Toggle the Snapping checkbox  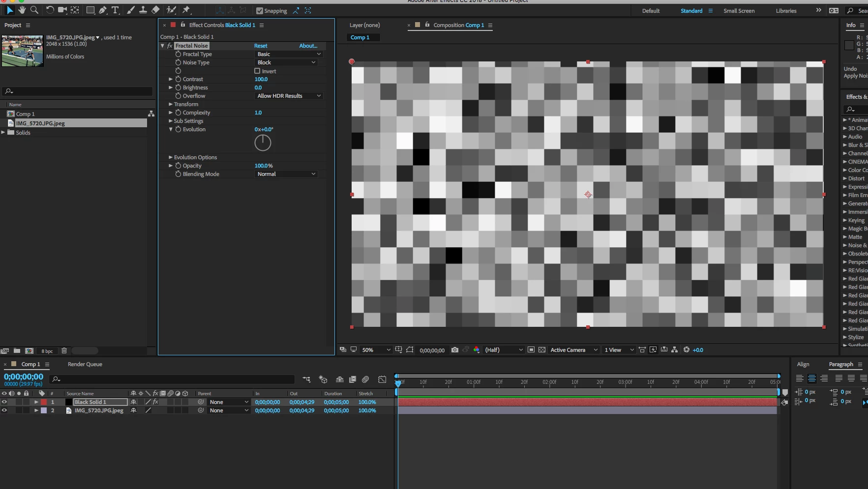pyautogui.click(x=260, y=11)
